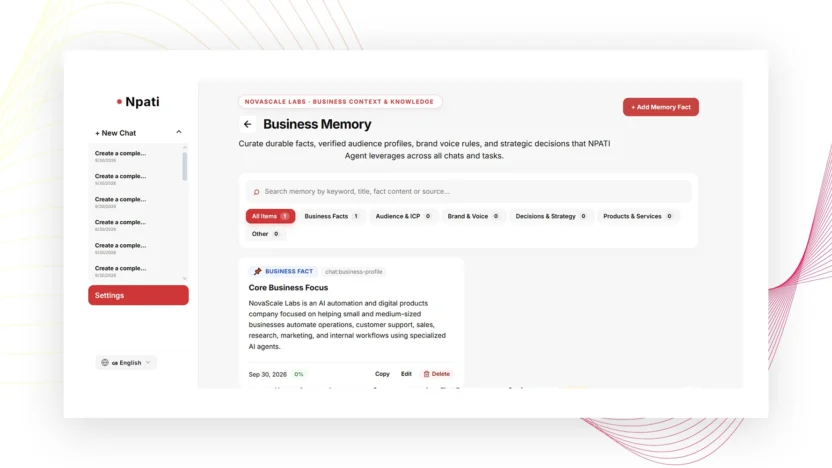Screen dimensions: 832x468
Task: Click the BUSINESS FACT label
Action: (289, 272)
